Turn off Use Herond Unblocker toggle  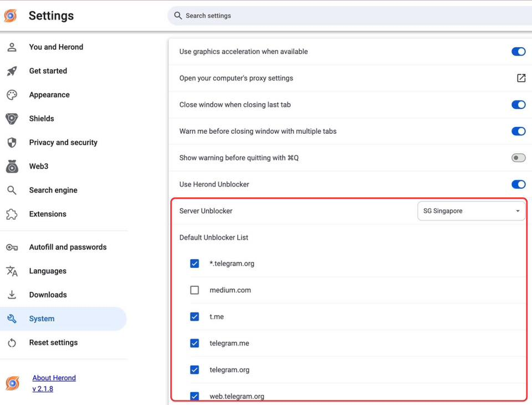click(519, 184)
